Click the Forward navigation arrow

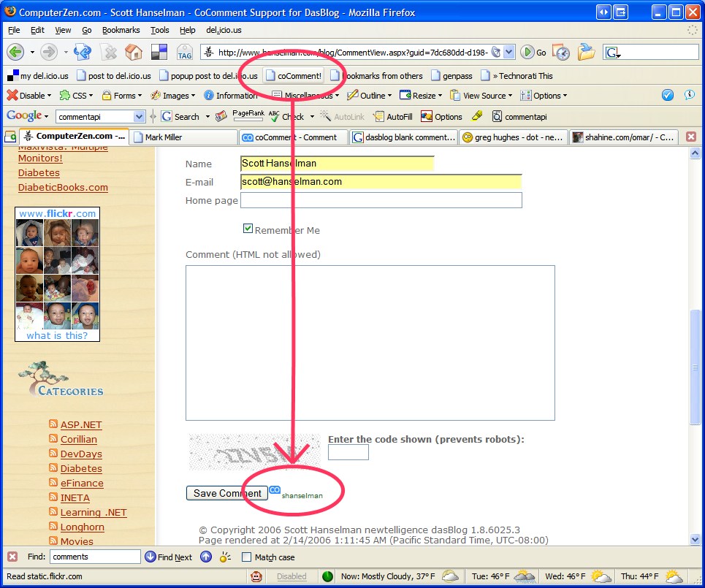(x=48, y=52)
